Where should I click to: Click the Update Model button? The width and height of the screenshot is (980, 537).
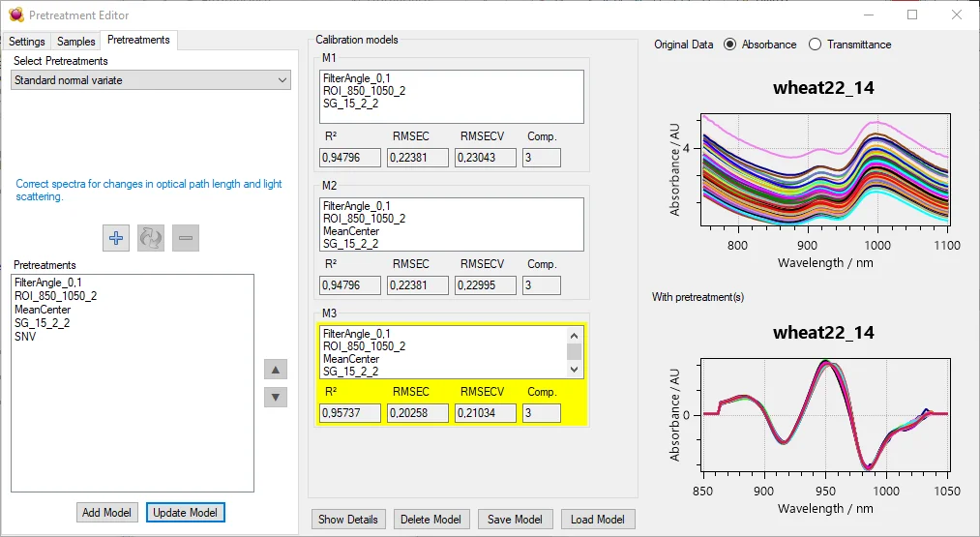click(x=186, y=513)
